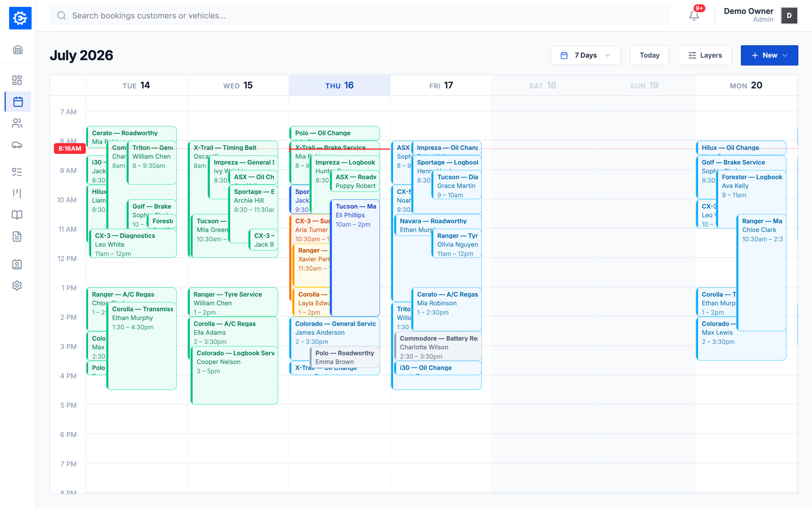This screenshot has width=812, height=508.
Task: Open the vehicles car icon
Action: 17,145
